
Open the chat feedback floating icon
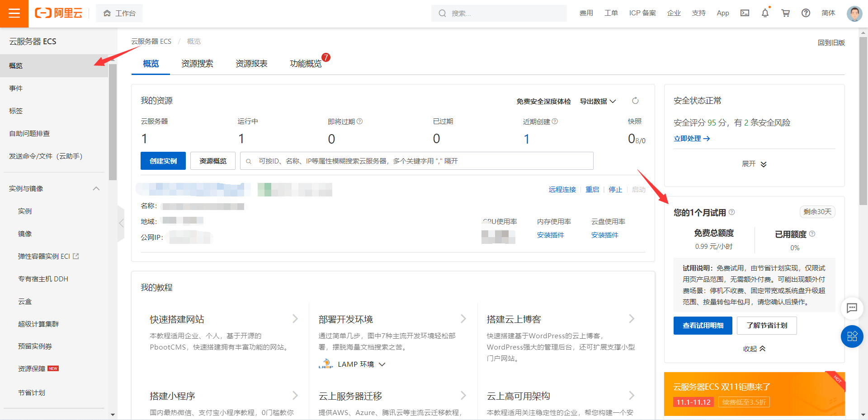pos(852,308)
